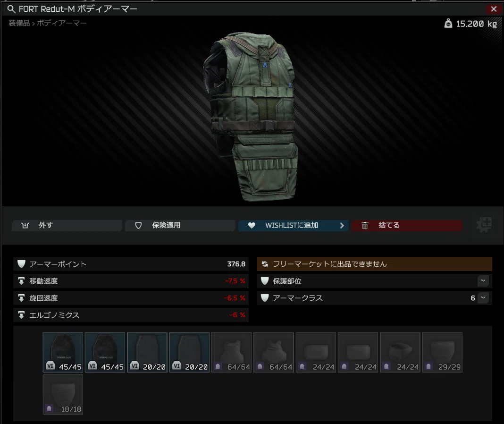Expand the アーマークラス dropdown arrow
The image size is (504, 424).
tap(483, 298)
